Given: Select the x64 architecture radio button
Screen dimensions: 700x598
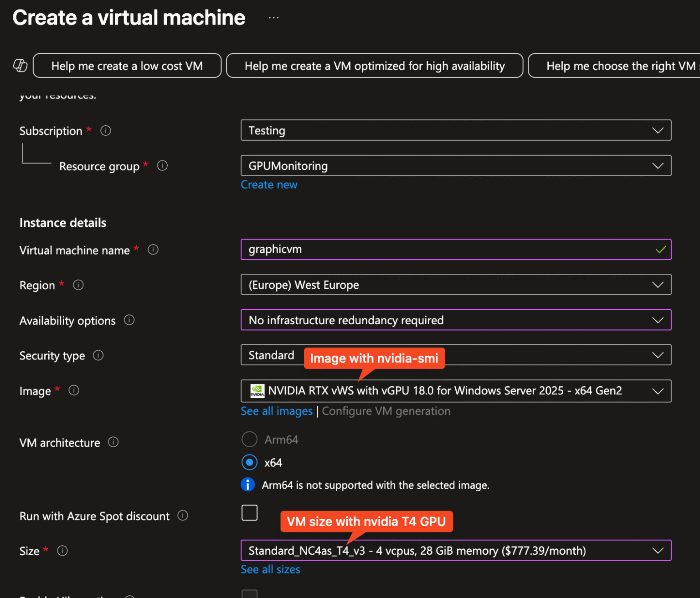Looking at the screenshot, I should coord(249,462).
